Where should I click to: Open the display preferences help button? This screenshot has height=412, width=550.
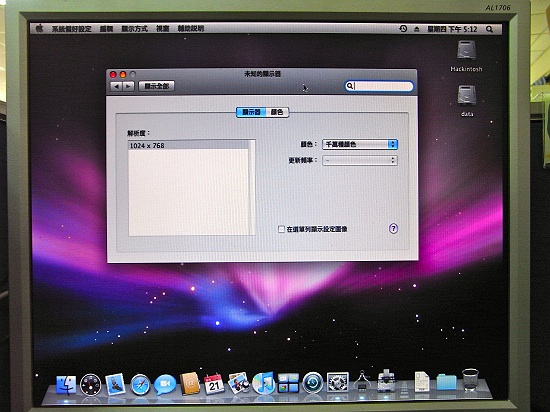[393, 229]
